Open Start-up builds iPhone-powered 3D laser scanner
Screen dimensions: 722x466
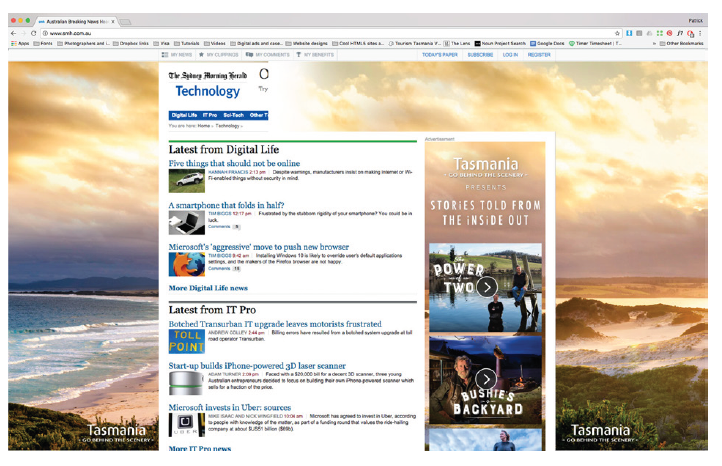(257, 366)
